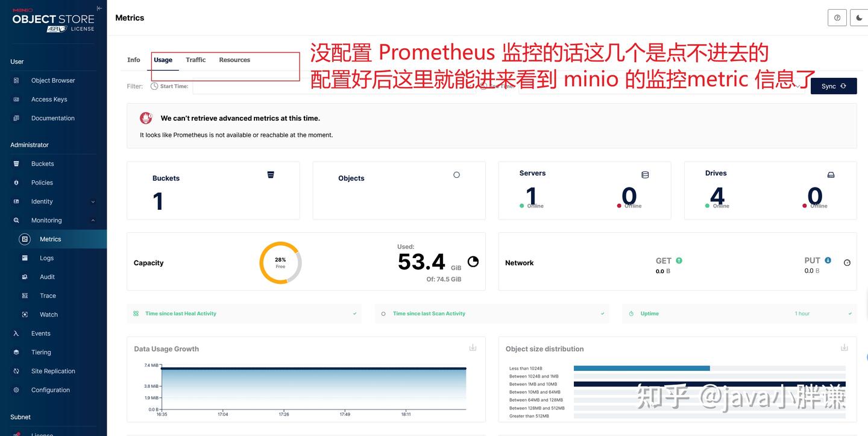Open Object Browser from the sidebar
Viewport: 868px width, 436px height.
[x=52, y=80]
